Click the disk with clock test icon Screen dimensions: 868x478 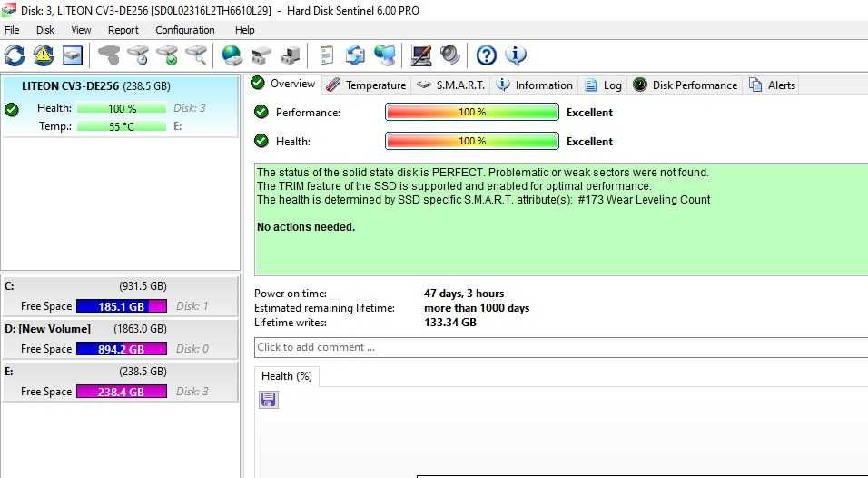coord(138,55)
